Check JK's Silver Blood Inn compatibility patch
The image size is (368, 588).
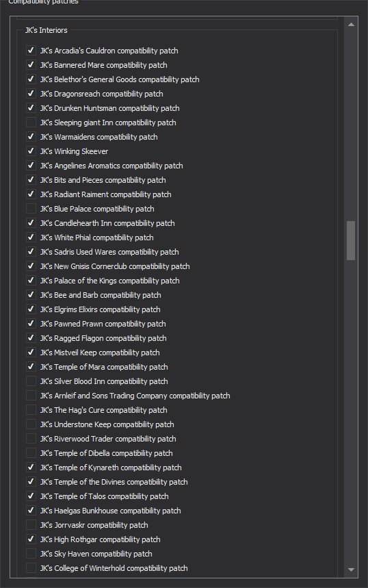(31, 381)
